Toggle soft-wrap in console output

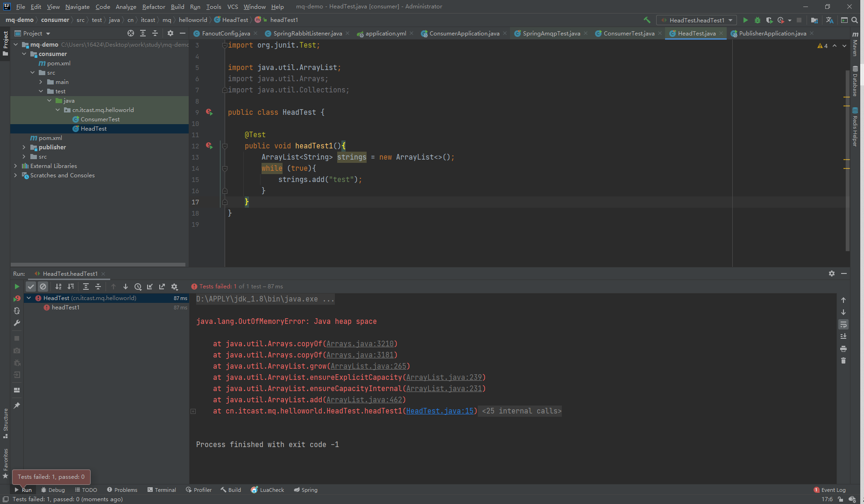[x=843, y=324]
